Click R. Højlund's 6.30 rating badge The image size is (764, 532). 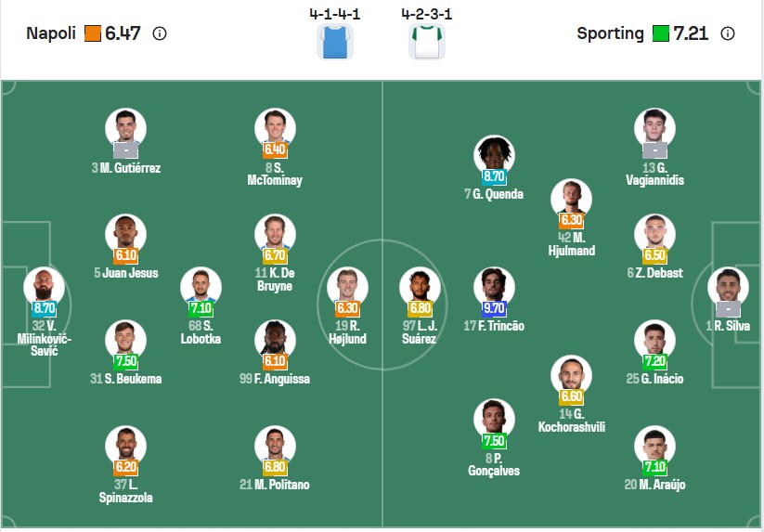pos(347,308)
